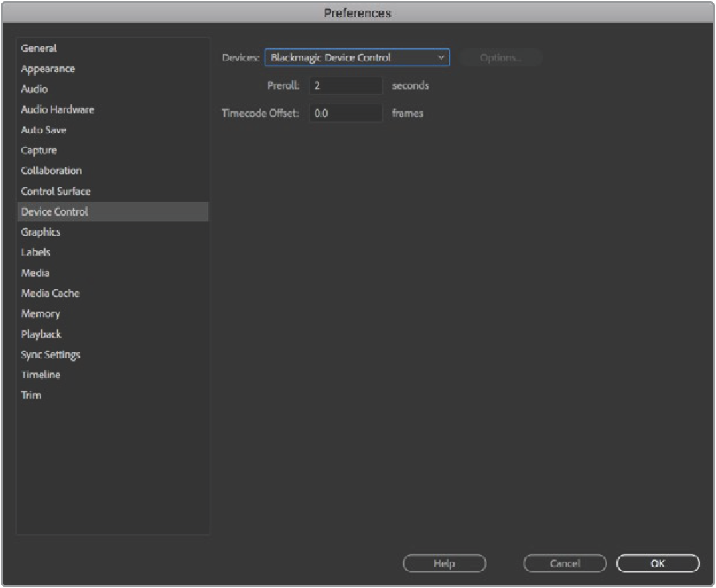The image size is (716, 588).
Task: Open the Devices dropdown menu
Action: pos(356,58)
